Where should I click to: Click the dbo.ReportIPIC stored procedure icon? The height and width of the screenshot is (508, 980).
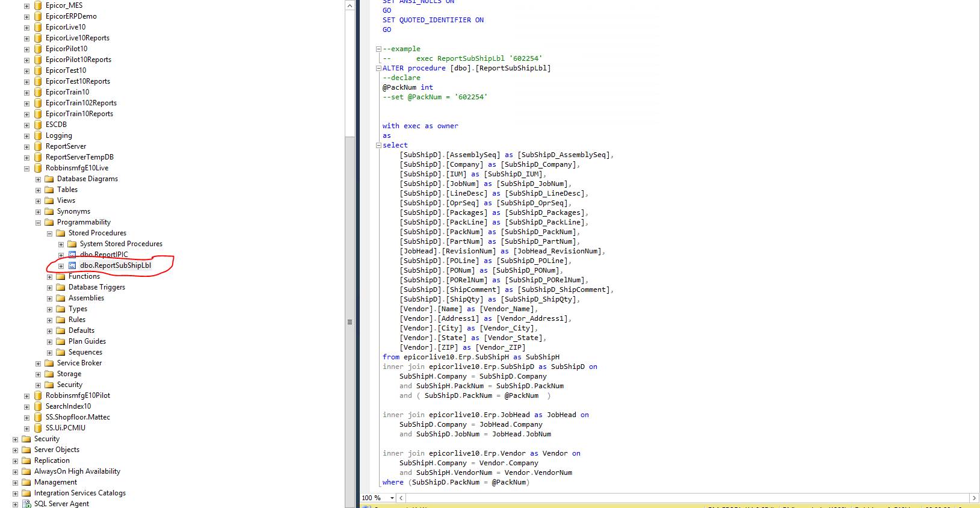click(72, 255)
